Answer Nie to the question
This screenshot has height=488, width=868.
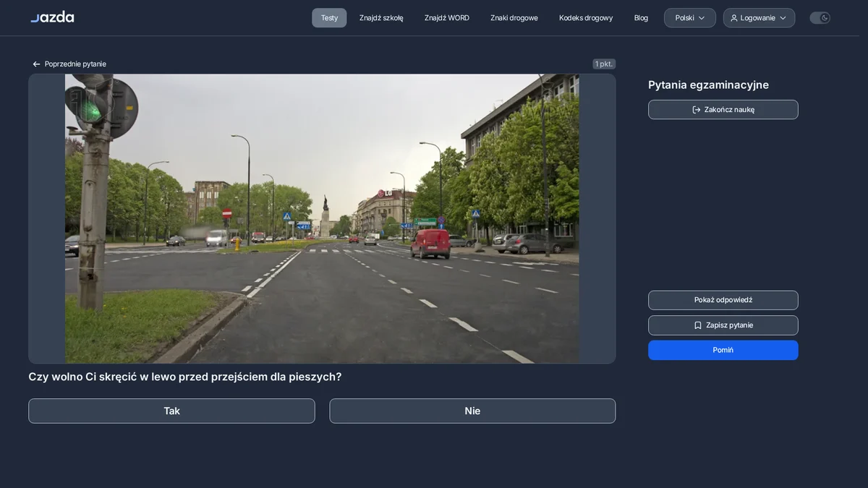[x=472, y=411]
